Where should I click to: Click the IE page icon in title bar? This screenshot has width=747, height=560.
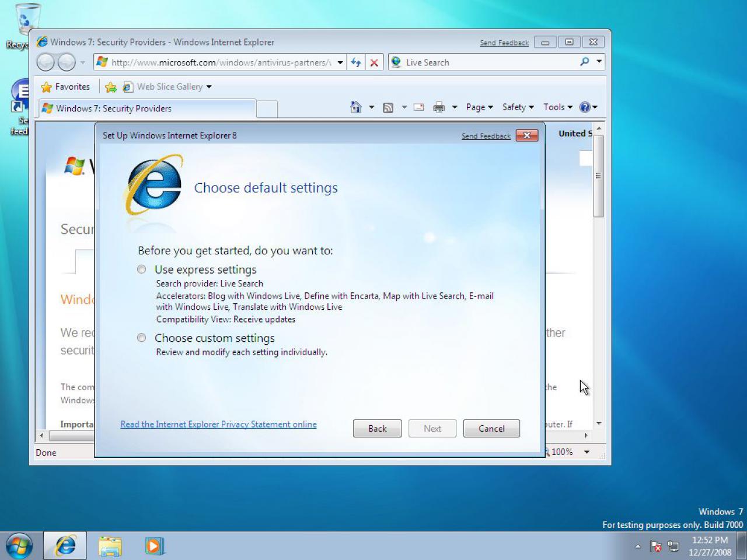pyautogui.click(x=42, y=42)
